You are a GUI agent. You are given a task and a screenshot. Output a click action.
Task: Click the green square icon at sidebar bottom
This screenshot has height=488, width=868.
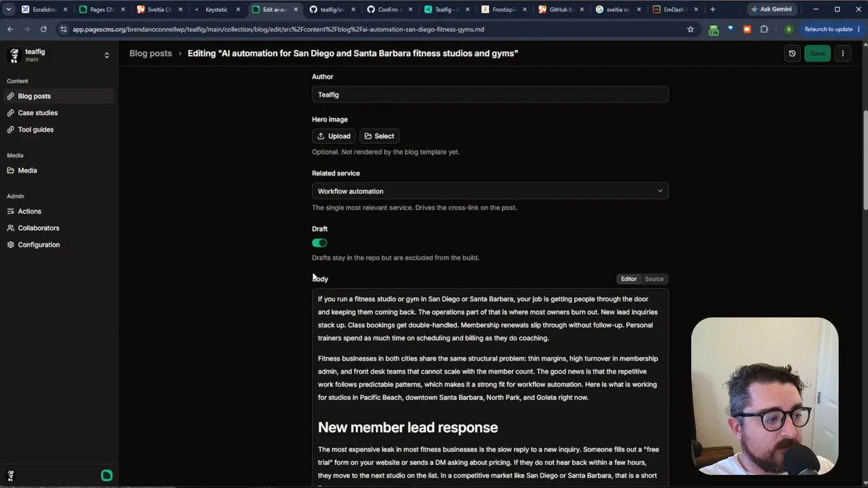[x=106, y=476]
